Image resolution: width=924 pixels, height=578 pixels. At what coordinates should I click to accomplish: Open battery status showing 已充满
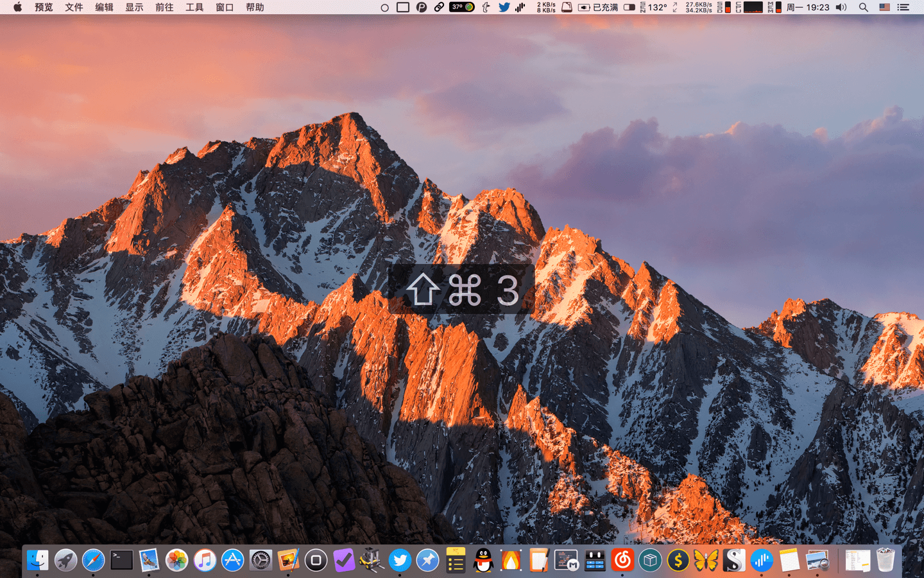click(x=598, y=7)
